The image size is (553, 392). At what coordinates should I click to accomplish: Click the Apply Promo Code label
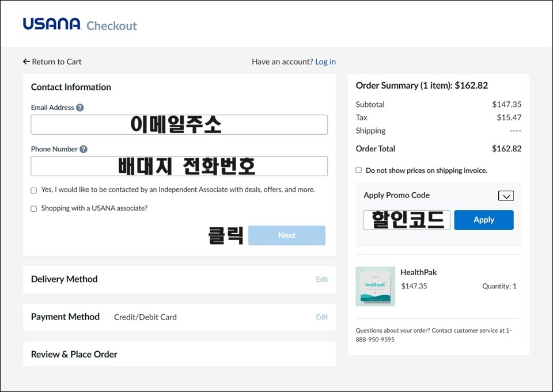396,195
